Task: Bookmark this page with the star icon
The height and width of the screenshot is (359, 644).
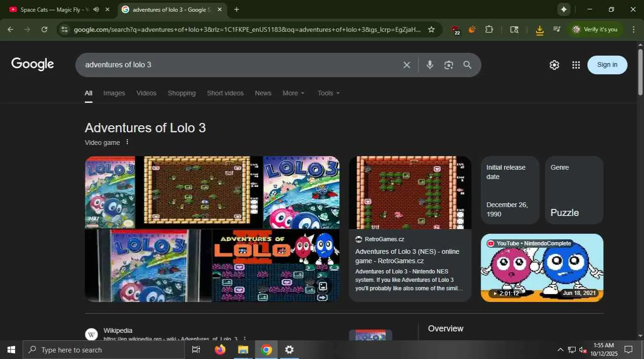Action: coord(431,29)
